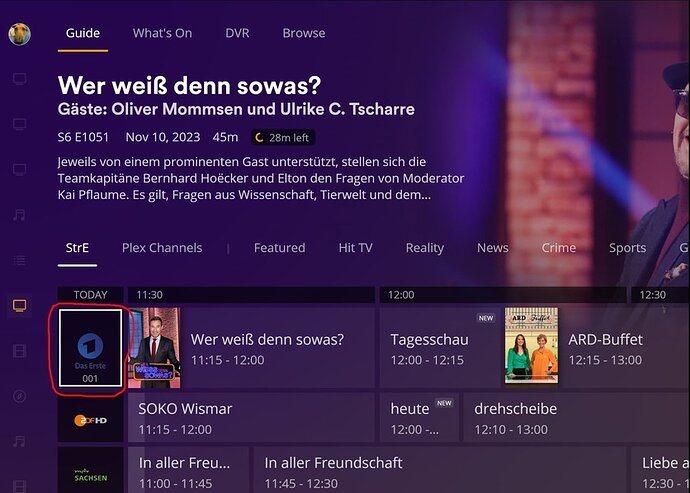Go to the Browse tab
This screenshot has height=493, width=690.
(304, 33)
